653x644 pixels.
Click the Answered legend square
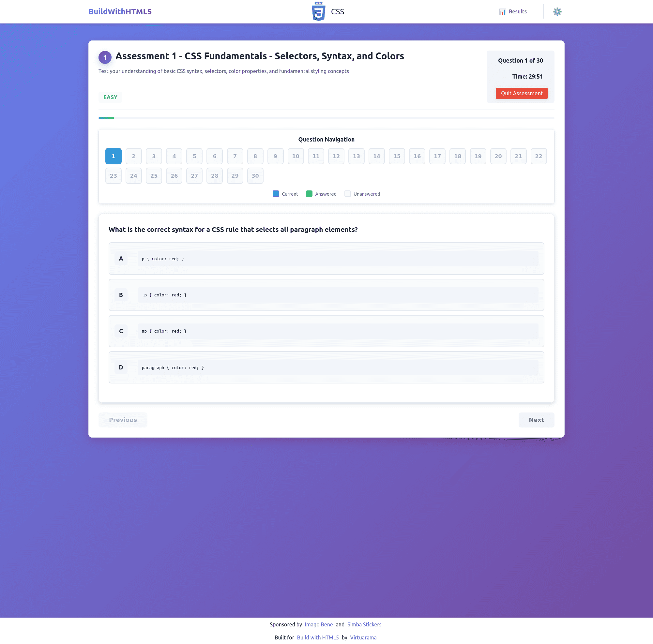(309, 194)
